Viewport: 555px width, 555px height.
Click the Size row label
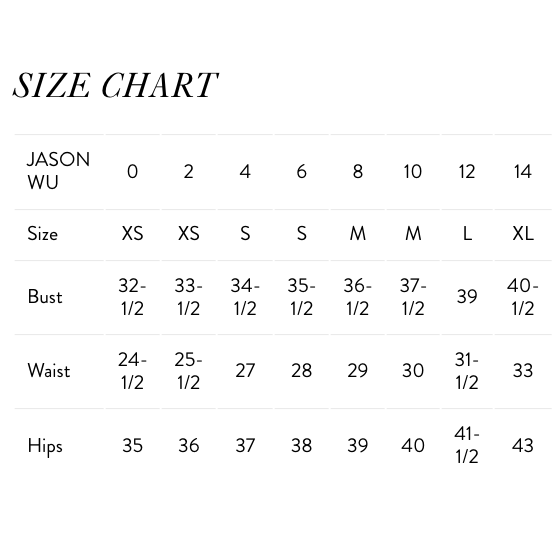pyautogui.click(x=42, y=234)
